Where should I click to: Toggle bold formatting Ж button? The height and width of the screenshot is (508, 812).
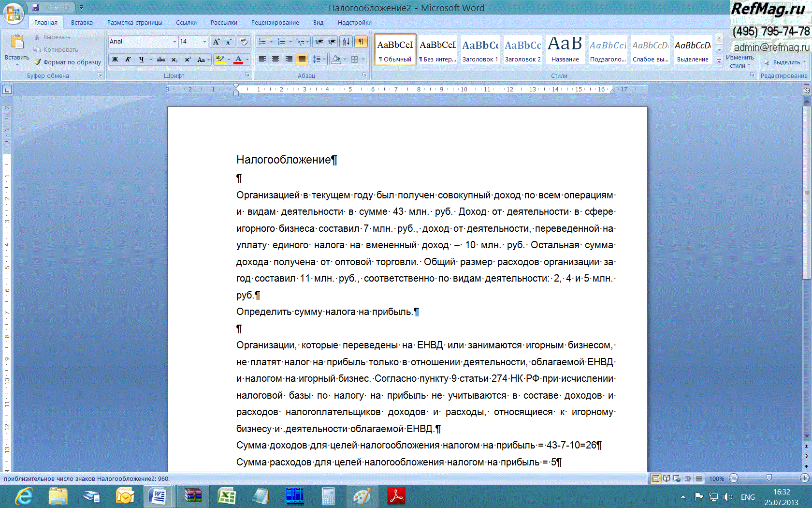click(x=115, y=60)
